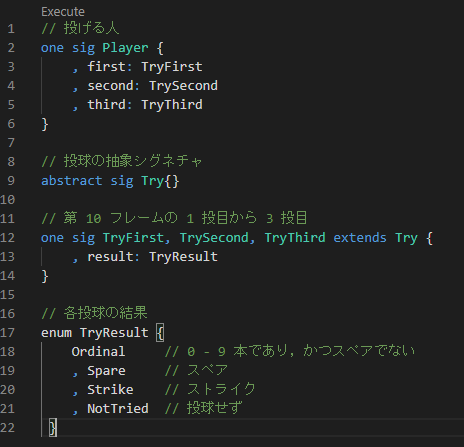
Task: Click the 'NotTried' enum value
Action: pos(118,409)
